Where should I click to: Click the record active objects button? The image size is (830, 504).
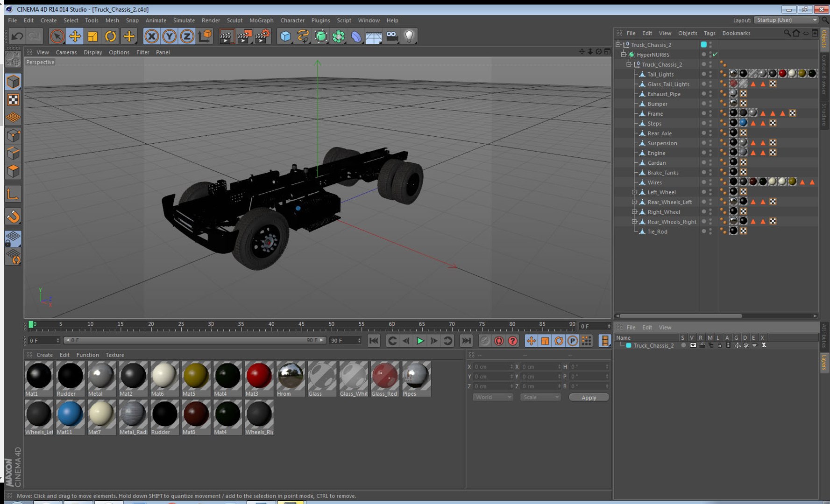click(x=485, y=341)
